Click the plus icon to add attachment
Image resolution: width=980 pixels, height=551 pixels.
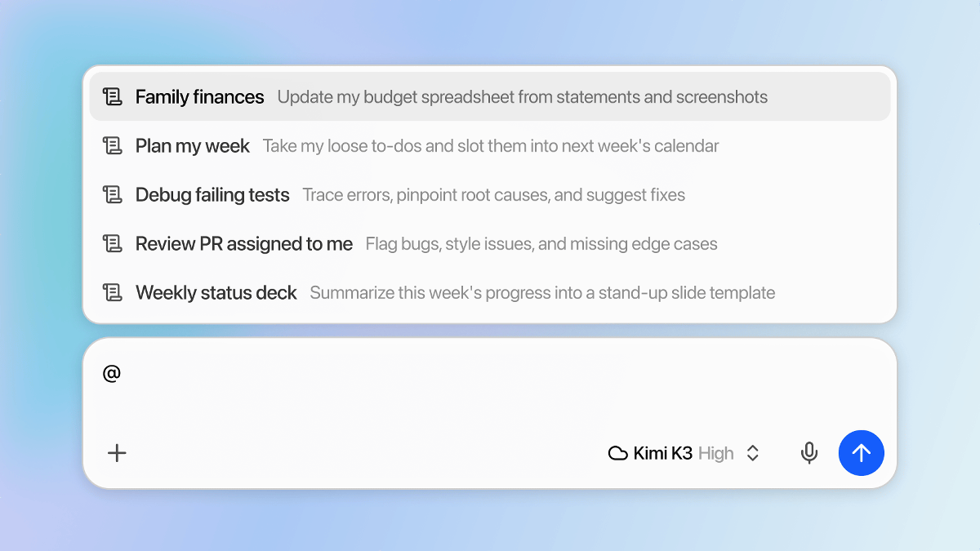[x=118, y=453]
